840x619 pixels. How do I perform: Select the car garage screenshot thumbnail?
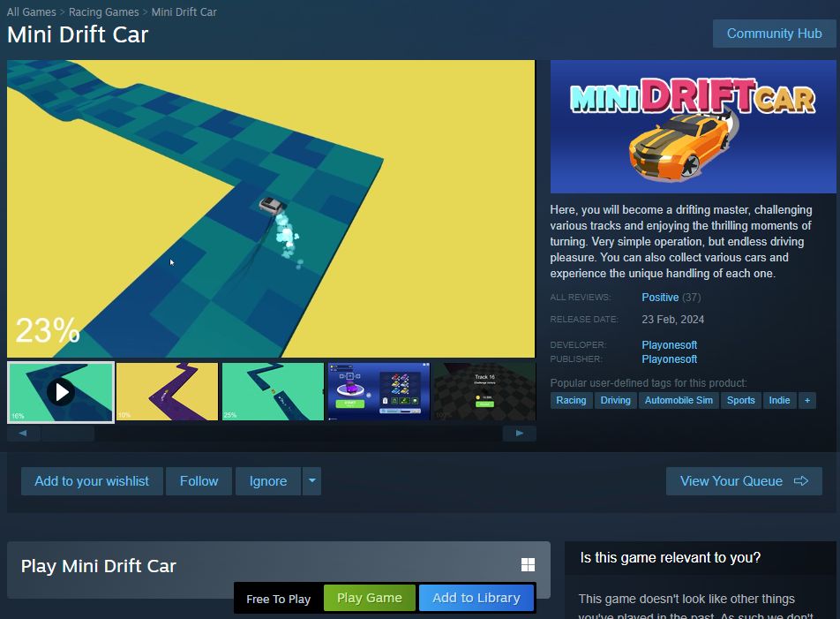[379, 392]
